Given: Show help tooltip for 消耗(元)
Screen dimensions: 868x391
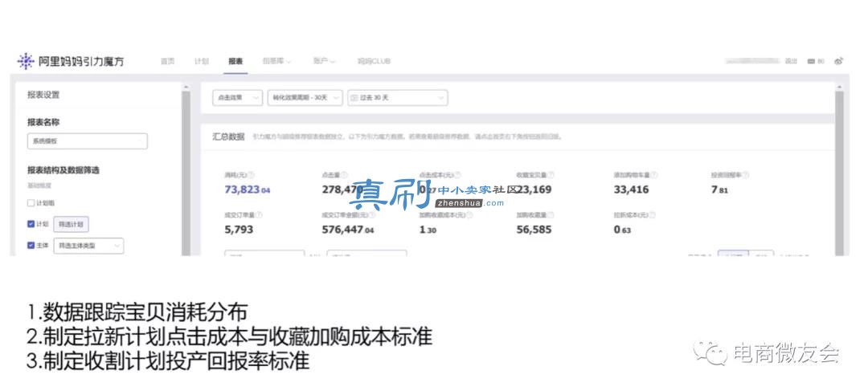Looking at the screenshot, I should (x=252, y=175).
